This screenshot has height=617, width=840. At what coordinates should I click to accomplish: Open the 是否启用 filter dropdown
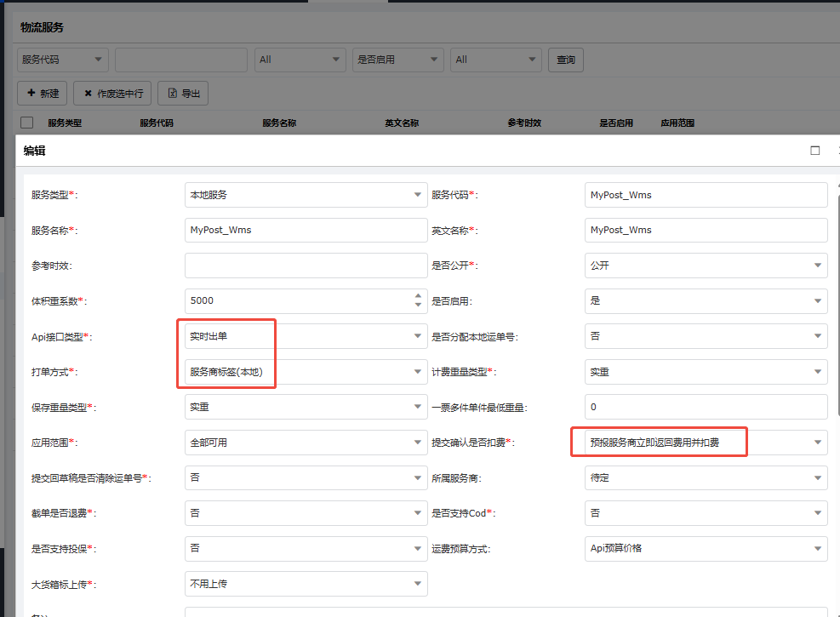pyautogui.click(x=398, y=60)
